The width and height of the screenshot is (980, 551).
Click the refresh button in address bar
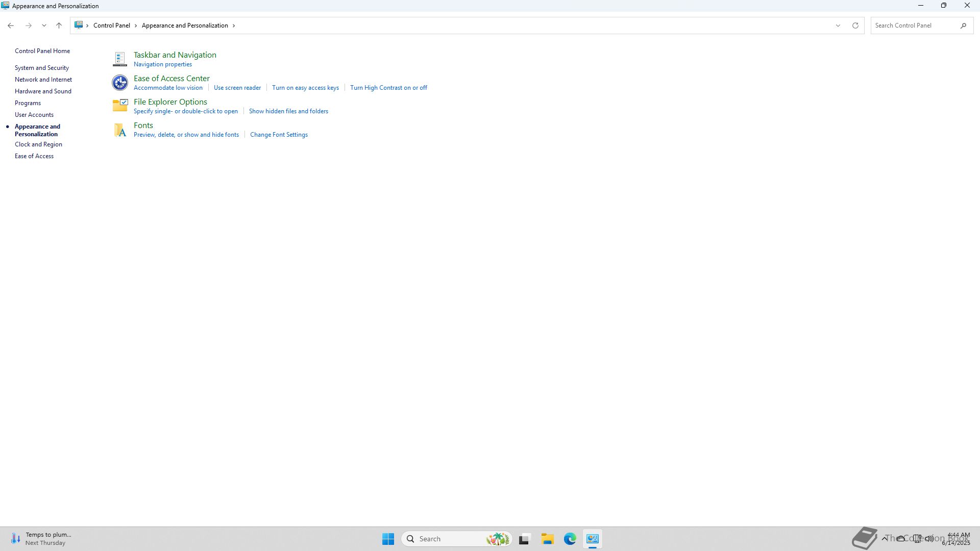point(855,26)
